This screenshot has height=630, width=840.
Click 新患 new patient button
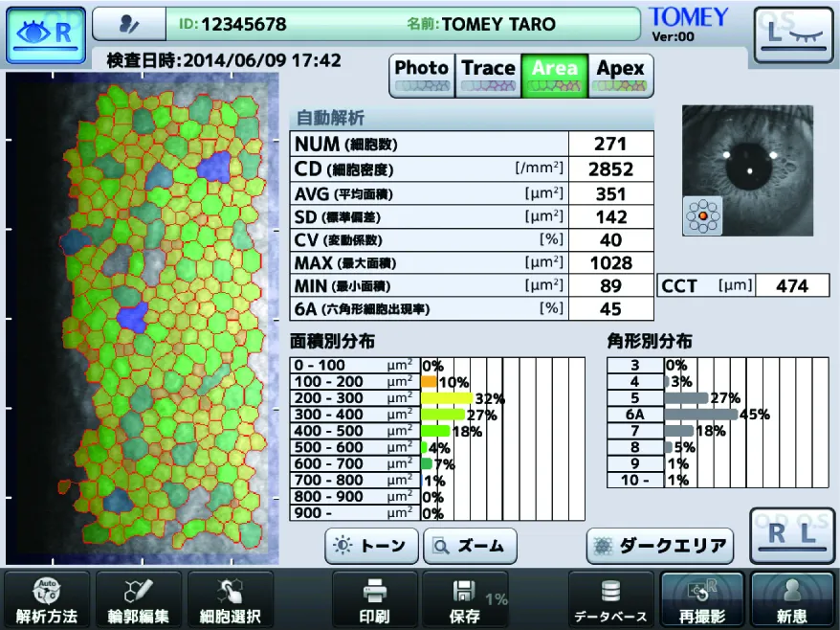pyautogui.click(x=792, y=599)
